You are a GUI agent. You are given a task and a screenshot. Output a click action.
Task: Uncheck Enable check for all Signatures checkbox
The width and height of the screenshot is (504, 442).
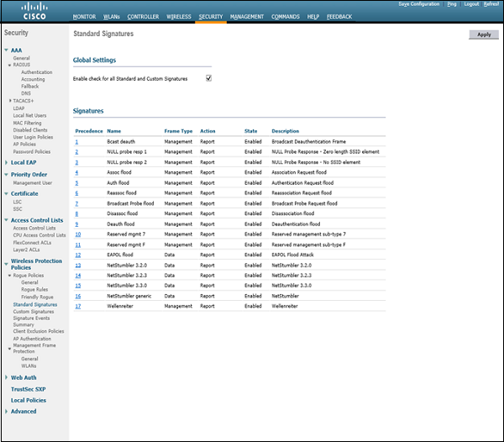[208, 78]
